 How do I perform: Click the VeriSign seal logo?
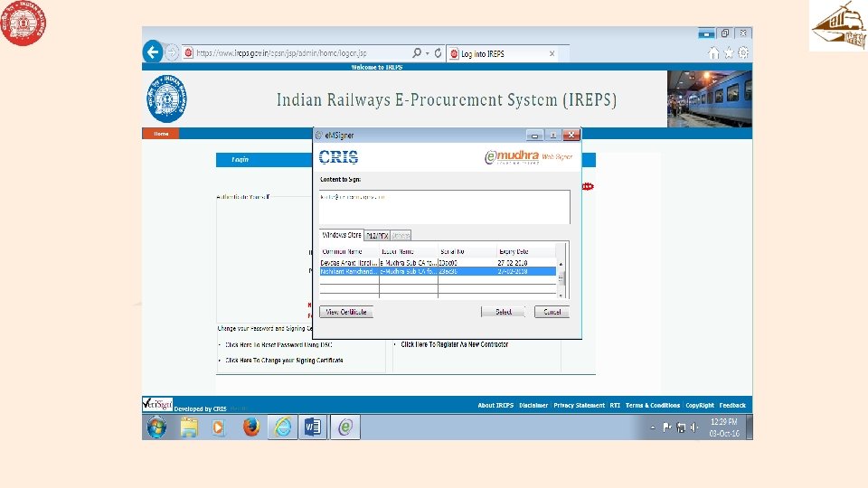(x=157, y=405)
